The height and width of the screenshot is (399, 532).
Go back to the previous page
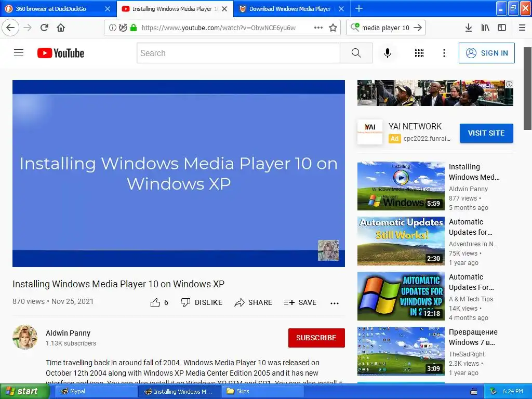point(10,28)
